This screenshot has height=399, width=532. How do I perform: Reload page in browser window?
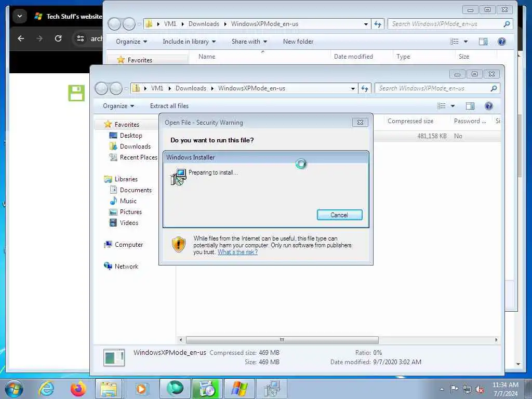58,38
